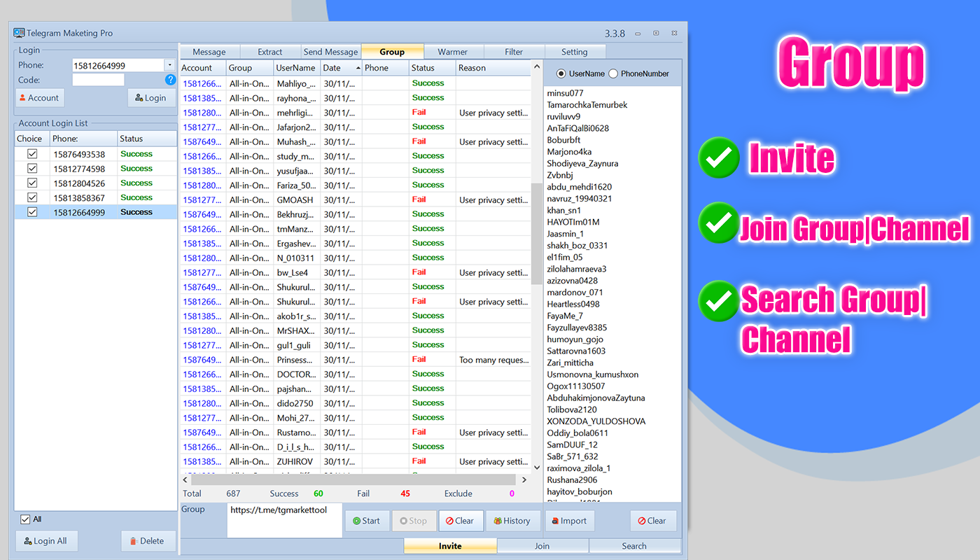Click the Import button
Screen dimensions: 980x560
(x=569, y=521)
